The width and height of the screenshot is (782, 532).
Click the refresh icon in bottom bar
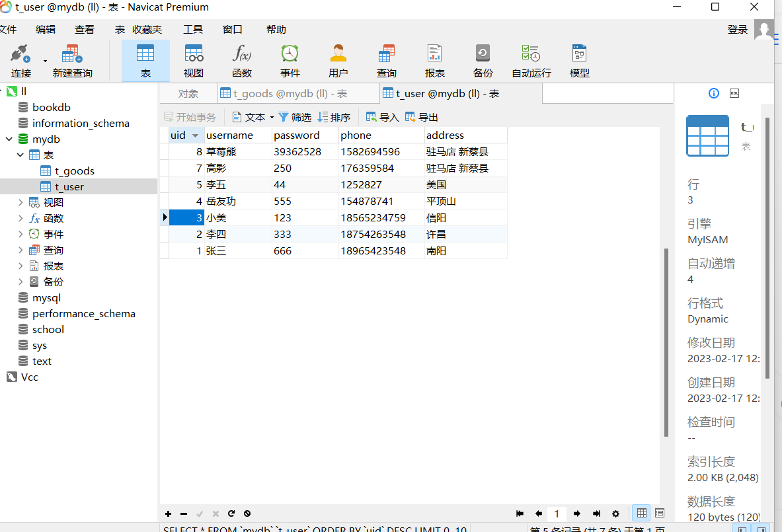coord(231,513)
